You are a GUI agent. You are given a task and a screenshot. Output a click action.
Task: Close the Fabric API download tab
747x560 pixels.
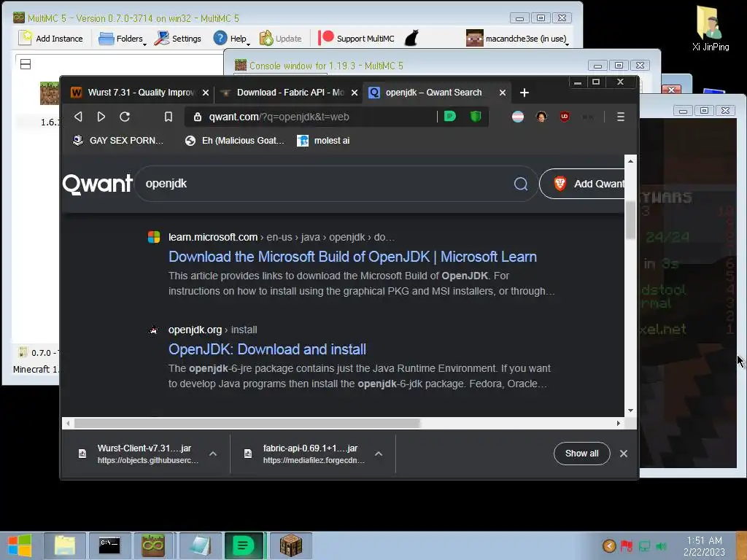coord(355,93)
